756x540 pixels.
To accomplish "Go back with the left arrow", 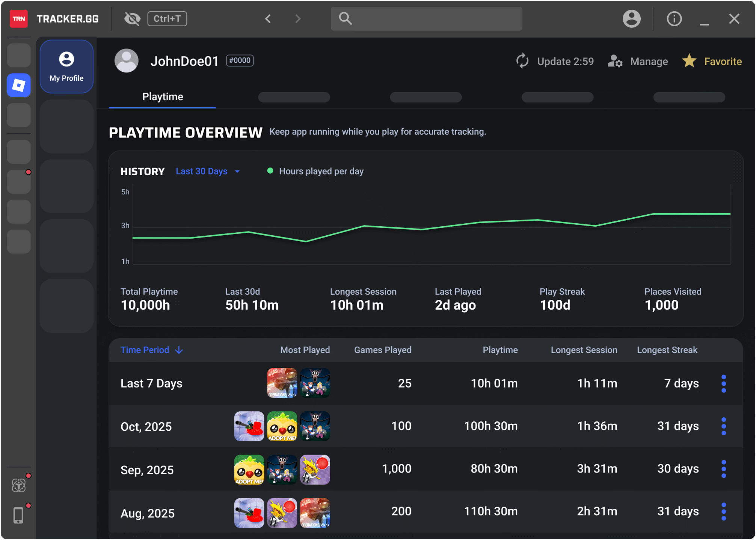I will point(268,19).
